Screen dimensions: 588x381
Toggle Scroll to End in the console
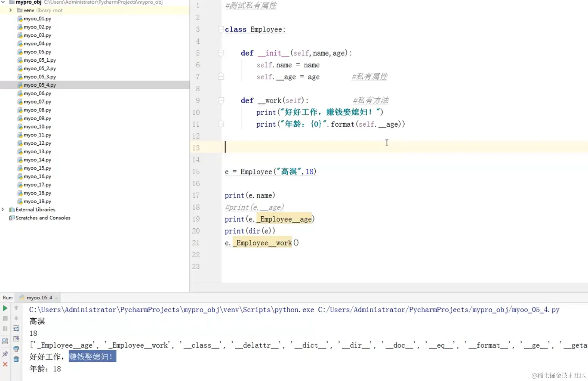[16, 338]
